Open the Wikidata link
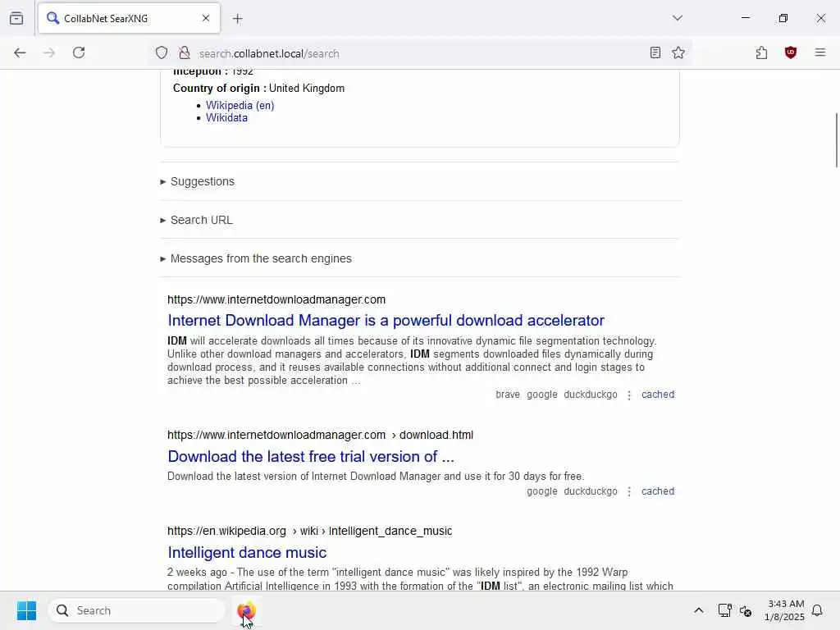The width and height of the screenshot is (840, 630). (226, 118)
